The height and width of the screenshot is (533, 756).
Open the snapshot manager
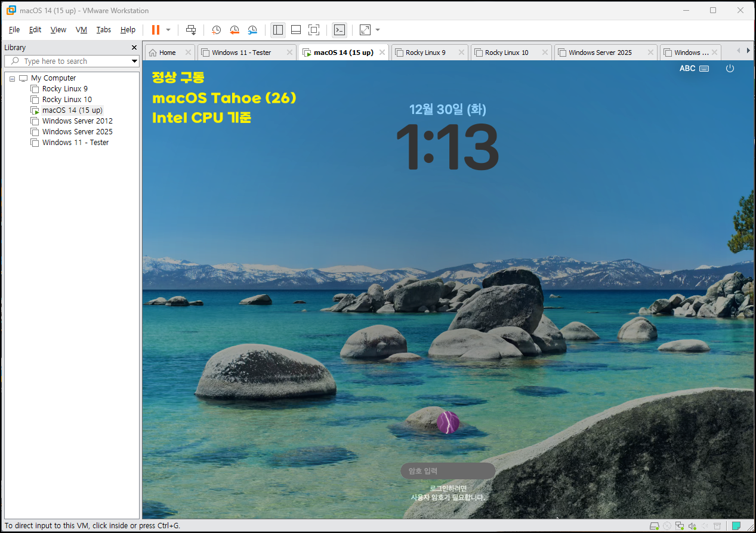(x=253, y=30)
